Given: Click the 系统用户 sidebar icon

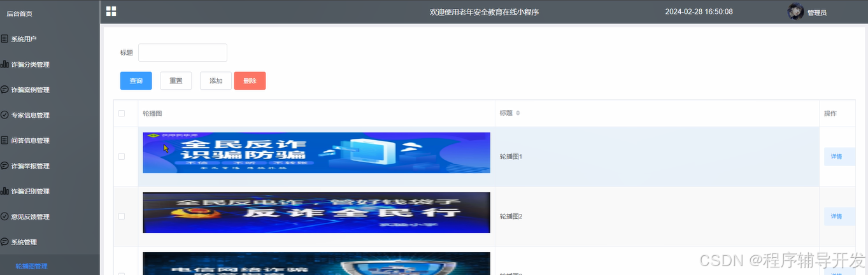Looking at the screenshot, I should click(4, 39).
